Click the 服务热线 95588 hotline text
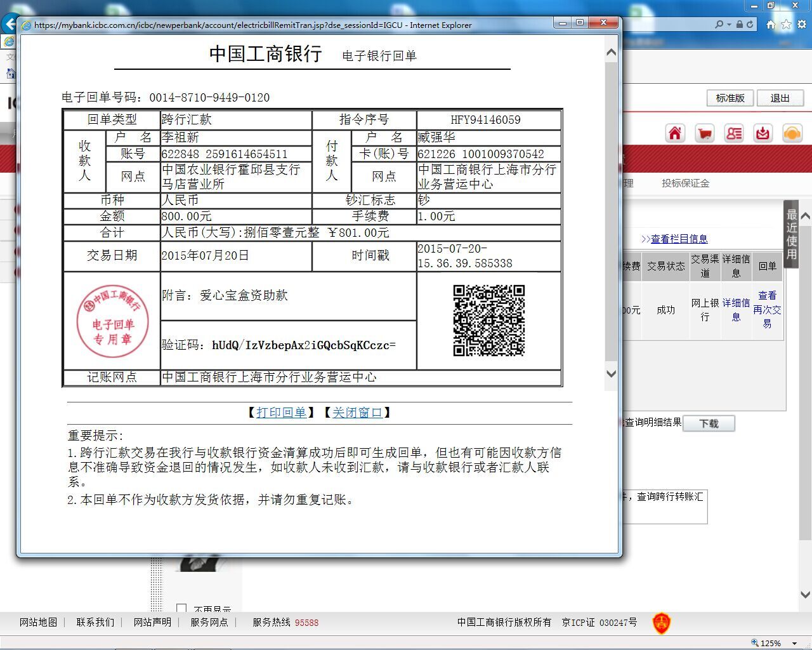This screenshot has width=812, height=650. (x=285, y=623)
